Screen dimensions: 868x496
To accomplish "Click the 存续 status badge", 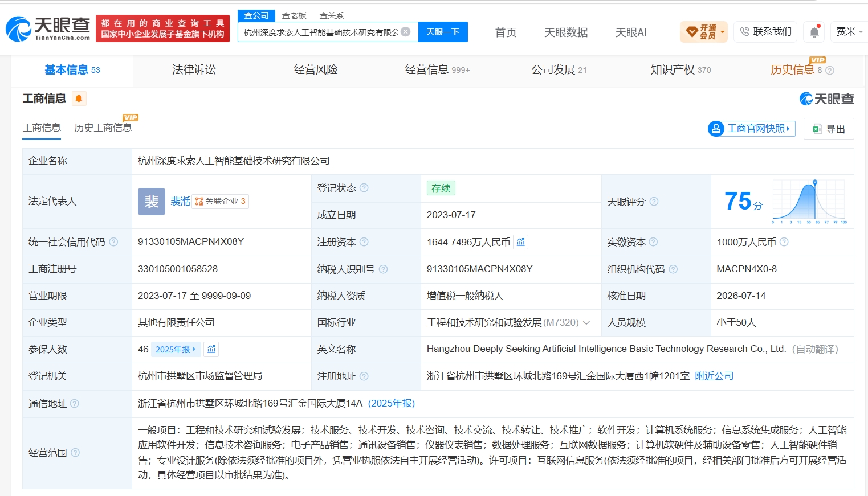I will [x=441, y=188].
